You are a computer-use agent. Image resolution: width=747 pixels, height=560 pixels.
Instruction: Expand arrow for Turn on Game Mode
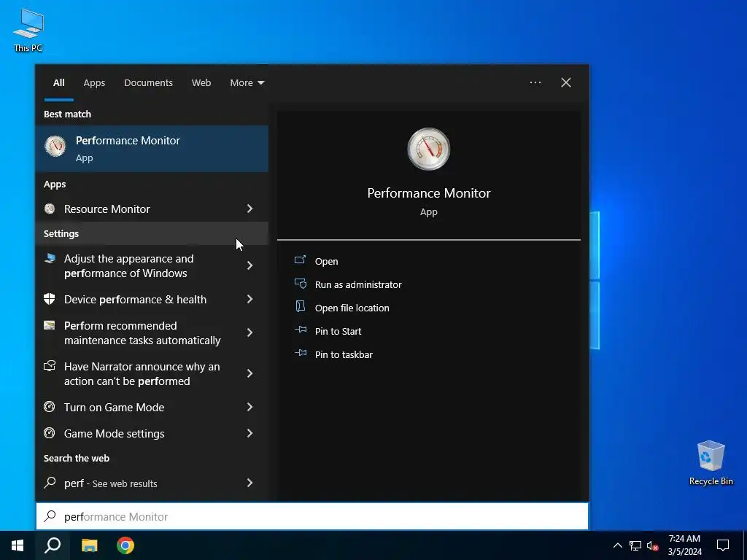(x=249, y=407)
